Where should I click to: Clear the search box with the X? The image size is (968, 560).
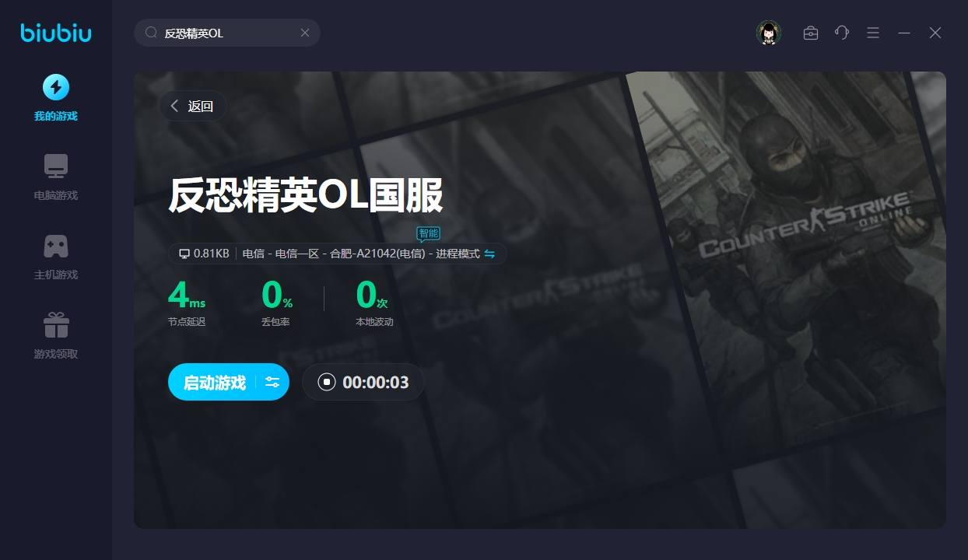click(x=305, y=33)
